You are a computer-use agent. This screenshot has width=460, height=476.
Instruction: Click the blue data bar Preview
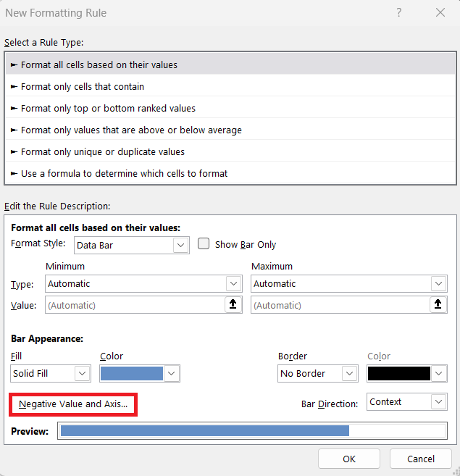tap(252, 431)
